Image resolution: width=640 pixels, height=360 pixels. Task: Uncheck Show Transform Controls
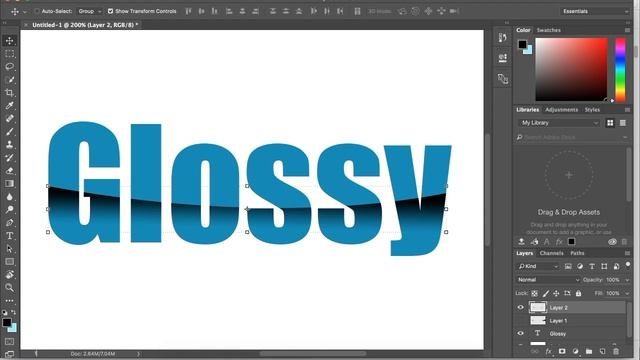[110, 11]
